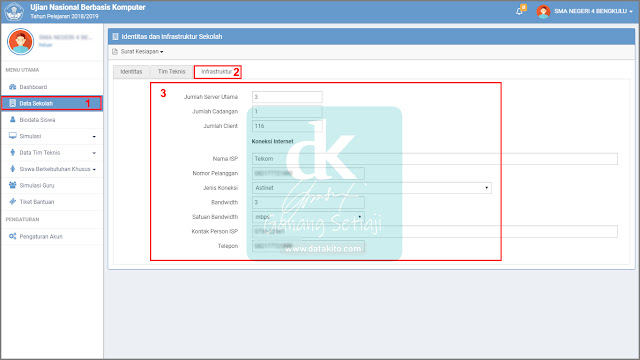Open Simulasi Guru page
Image resolution: width=640 pixels, height=360 pixels.
pyautogui.click(x=51, y=185)
